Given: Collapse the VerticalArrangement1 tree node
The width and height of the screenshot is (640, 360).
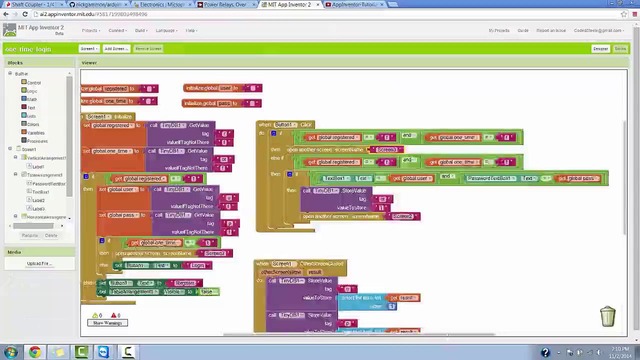Looking at the screenshot, I should pos(16,158).
